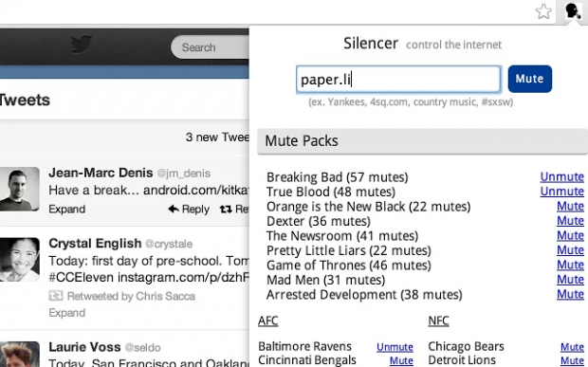Unmute the Breaking Bad pack

click(x=561, y=176)
